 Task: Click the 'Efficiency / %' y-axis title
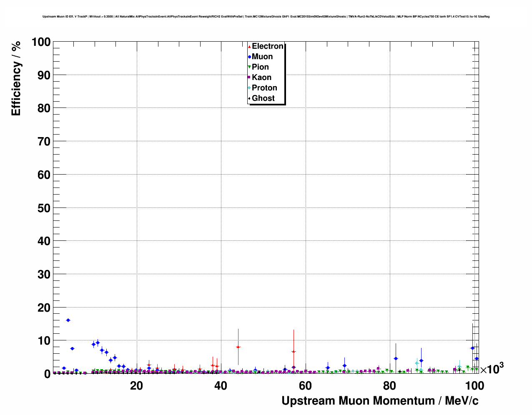[16, 79]
